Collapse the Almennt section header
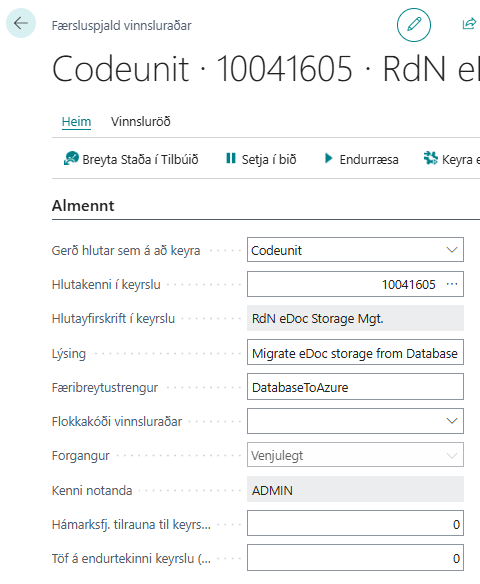Image resolution: width=480 pixels, height=584 pixels. [83, 206]
